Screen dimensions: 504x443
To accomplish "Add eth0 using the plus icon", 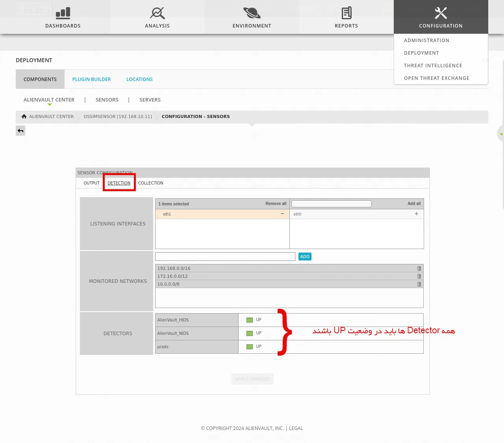I will 417,214.
